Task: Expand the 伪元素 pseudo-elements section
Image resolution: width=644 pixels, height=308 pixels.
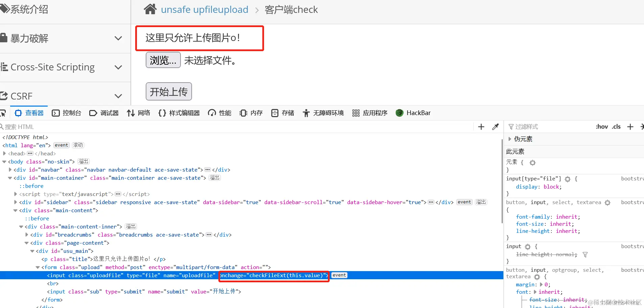Action: [510, 139]
